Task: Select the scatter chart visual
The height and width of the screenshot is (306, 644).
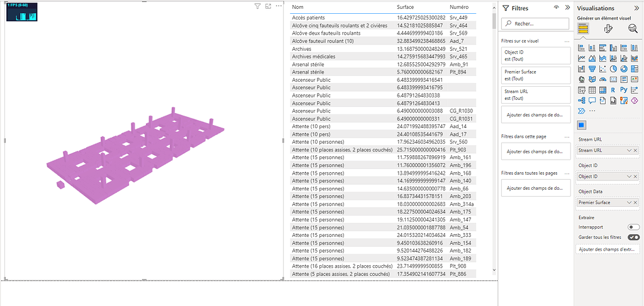Action: point(602,69)
